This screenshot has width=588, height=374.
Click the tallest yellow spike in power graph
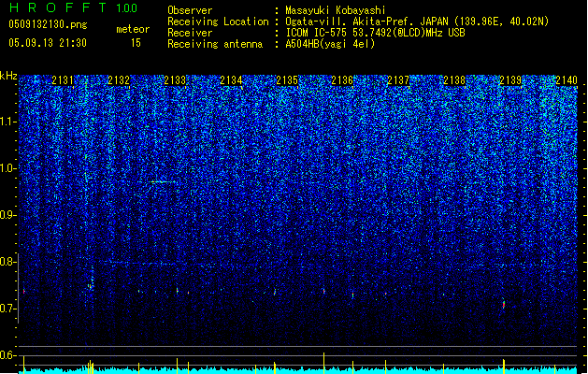(324, 363)
